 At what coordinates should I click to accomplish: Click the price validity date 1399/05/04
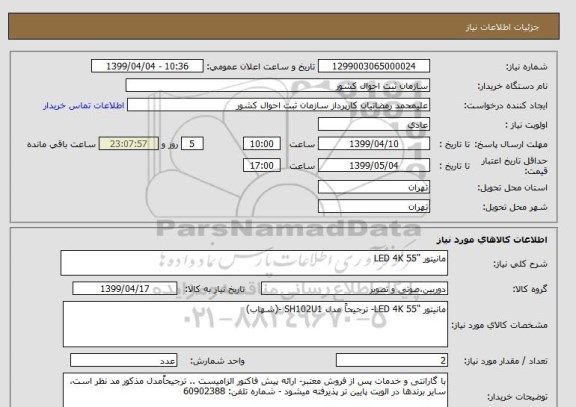click(x=374, y=165)
